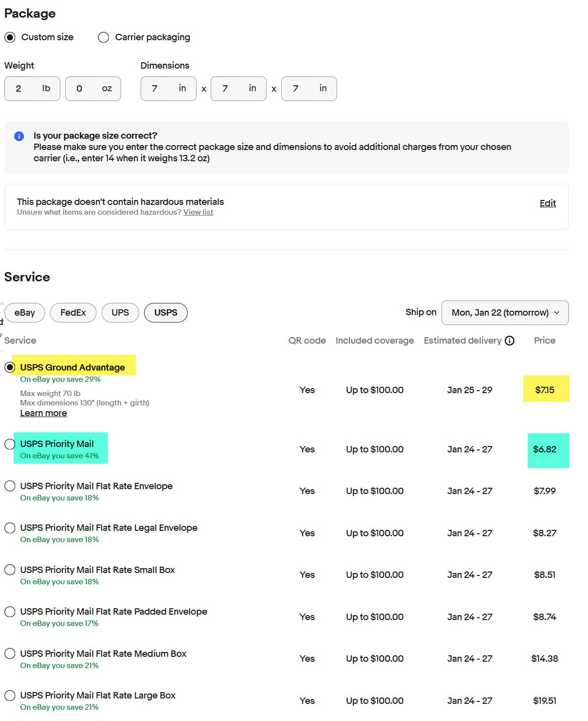Image resolution: width=588 pixels, height=721 pixels.
Task: Click the blue package size info icon
Action: (19, 136)
